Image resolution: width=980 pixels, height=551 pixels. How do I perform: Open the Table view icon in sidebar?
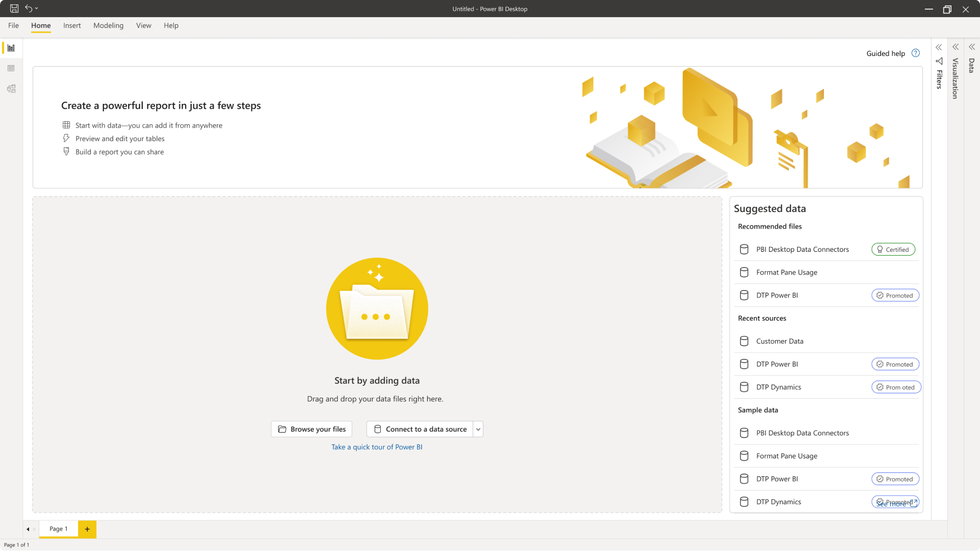pyautogui.click(x=11, y=68)
